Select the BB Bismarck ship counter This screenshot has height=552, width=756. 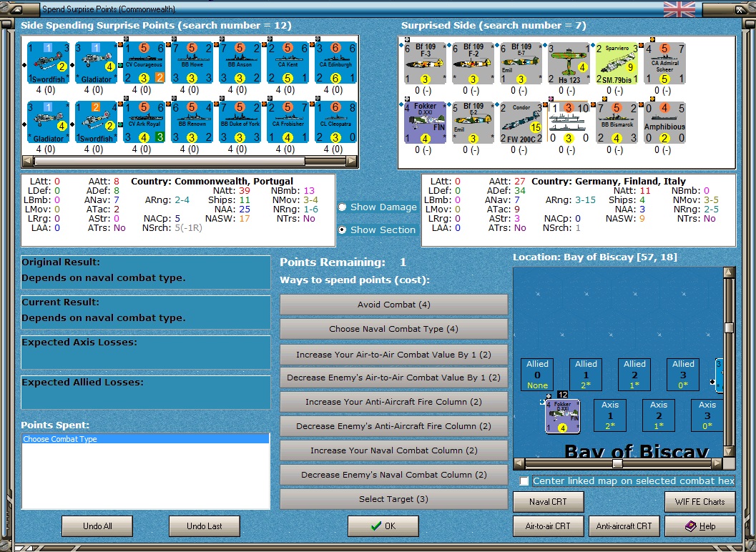(617, 122)
